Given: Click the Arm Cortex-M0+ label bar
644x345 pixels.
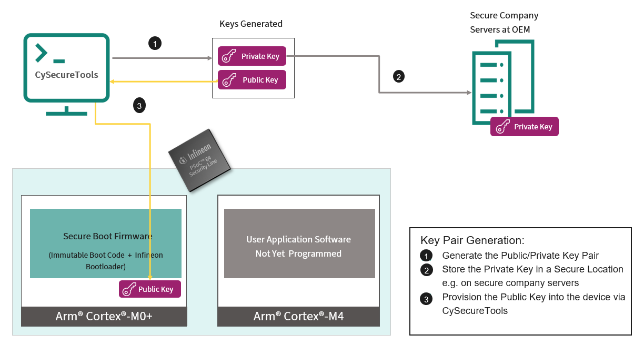Looking at the screenshot, I should pos(104,317).
